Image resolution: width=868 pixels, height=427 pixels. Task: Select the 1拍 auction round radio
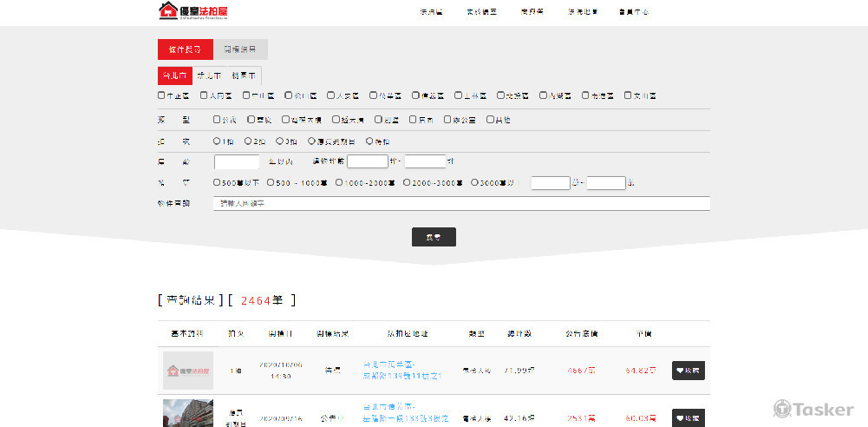pos(217,141)
